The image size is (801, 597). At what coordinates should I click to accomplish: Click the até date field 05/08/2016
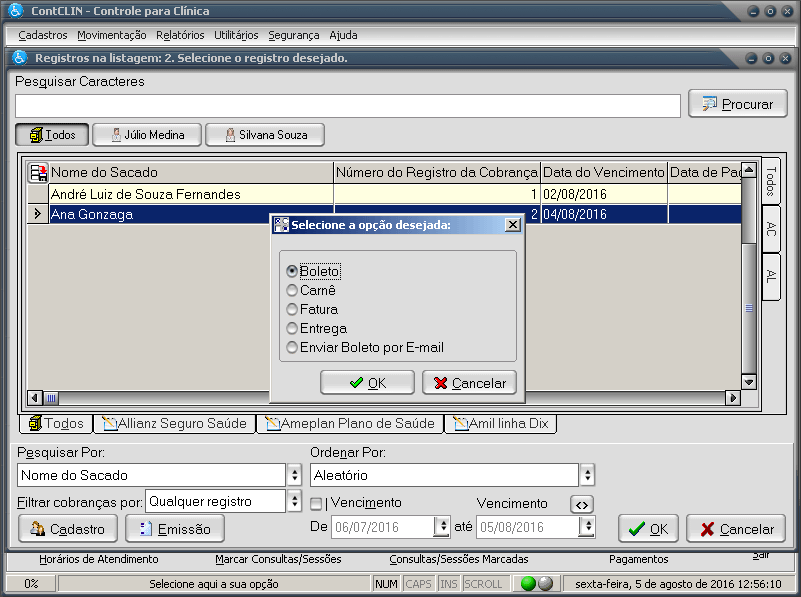pyautogui.click(x=528, y=527)
